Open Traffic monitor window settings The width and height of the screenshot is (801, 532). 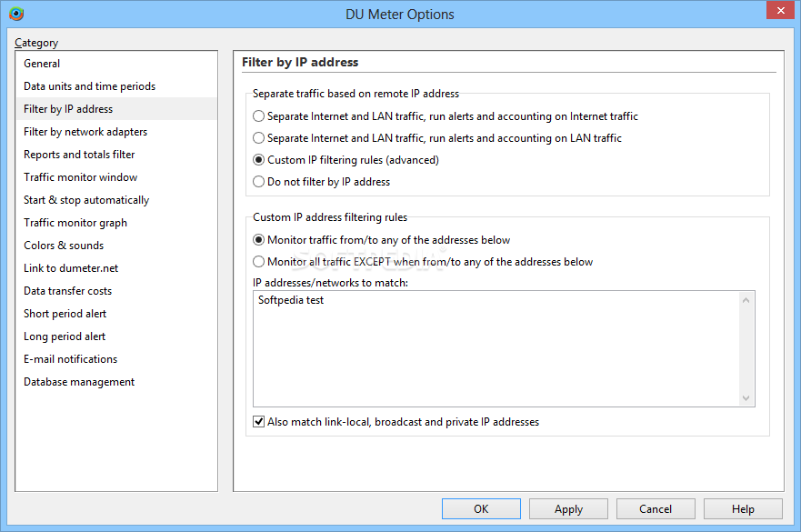point(116,177)
